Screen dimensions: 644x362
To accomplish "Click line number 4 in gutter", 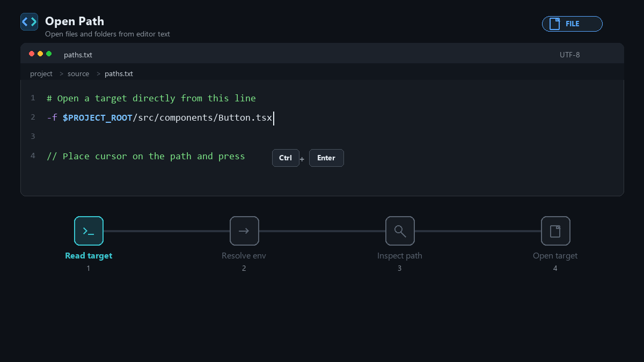I will click(x=33, y=156).
